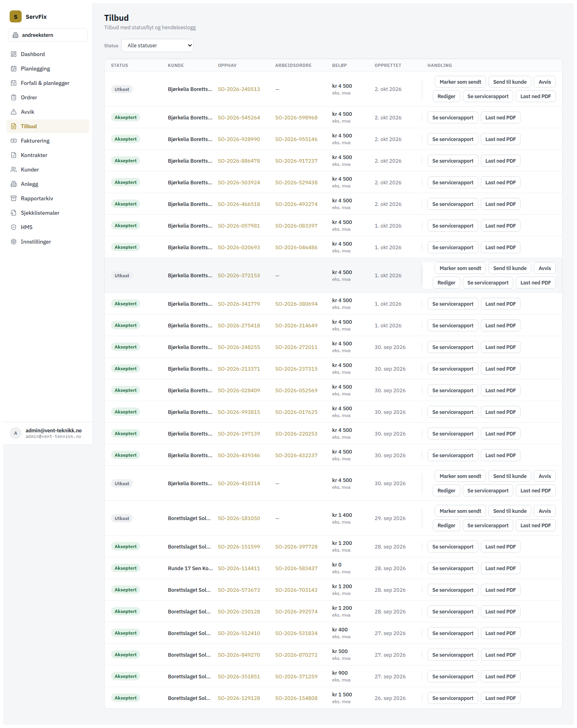
Task: Open origin link SO-2026-351851
Action: click(239, 676)
